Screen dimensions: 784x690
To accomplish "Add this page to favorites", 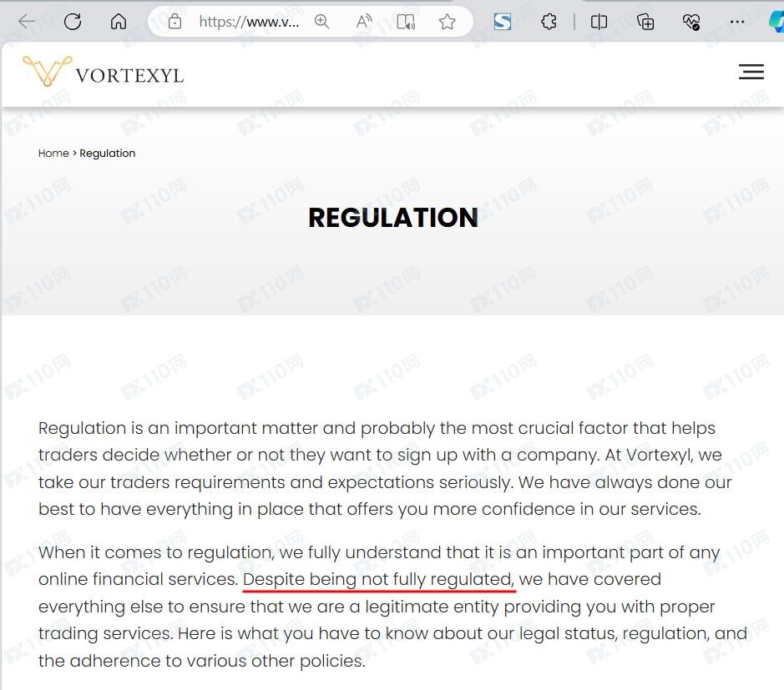I will [448, 22].
